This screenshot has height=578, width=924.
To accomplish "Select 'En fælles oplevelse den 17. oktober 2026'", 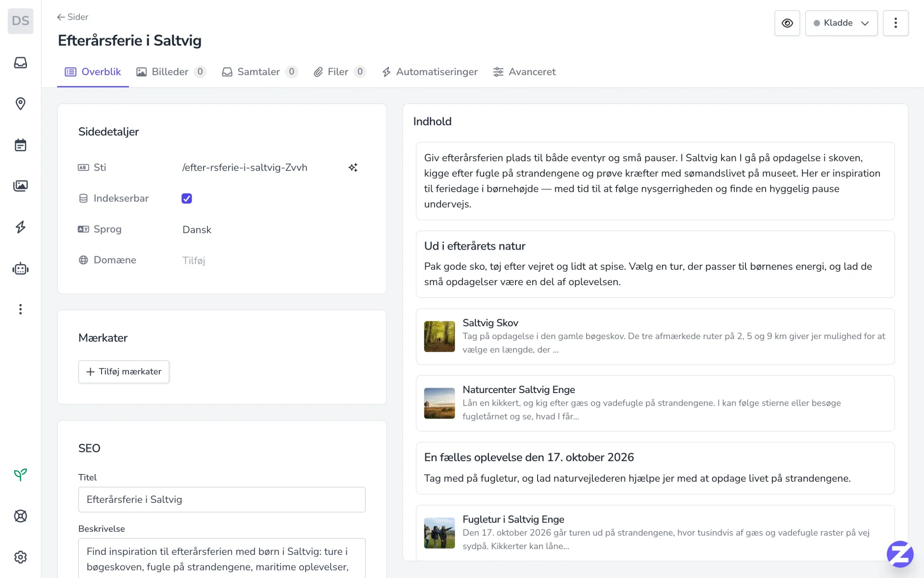I will click(x=529, y=458).
